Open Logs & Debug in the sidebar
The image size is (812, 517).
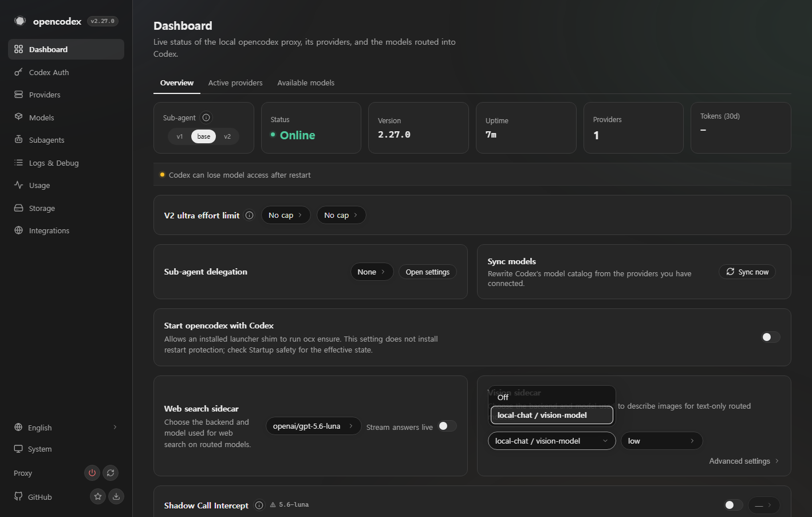click(66, 163)
